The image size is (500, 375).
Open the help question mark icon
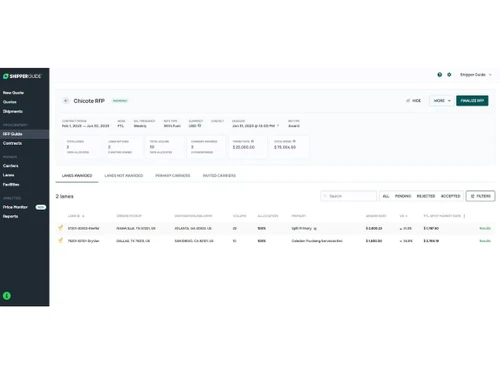440,75
